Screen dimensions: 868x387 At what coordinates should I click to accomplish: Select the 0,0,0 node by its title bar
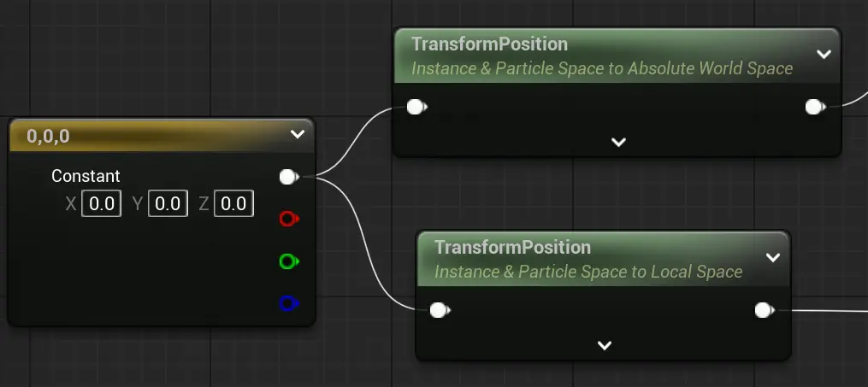128,136
